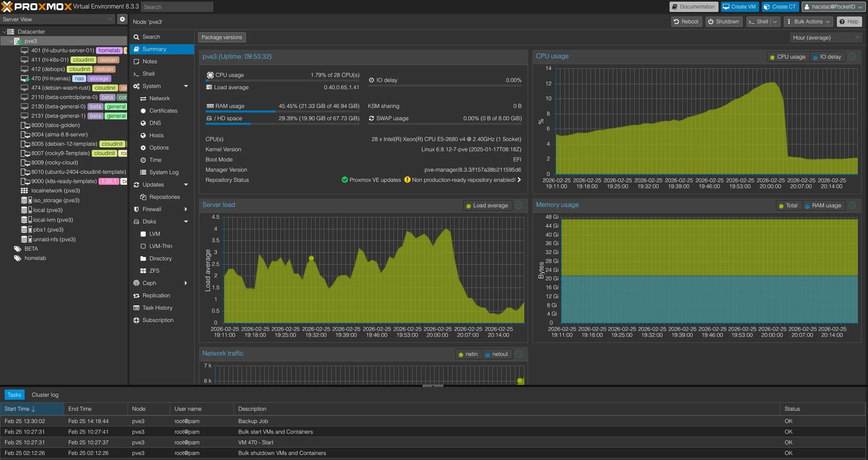Click the top Search input field
868x460 pixels.
pyautogui.click(x=177, y=7)
